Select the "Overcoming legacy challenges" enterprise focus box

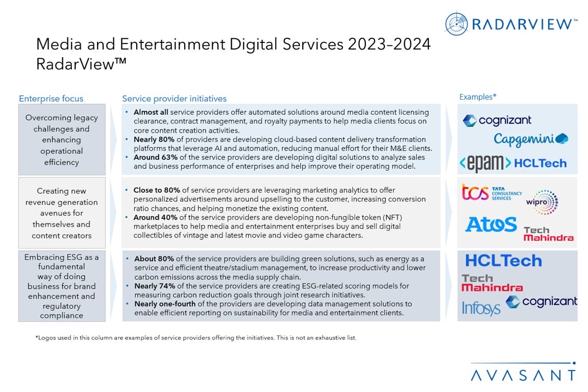(x=61, y=139)
